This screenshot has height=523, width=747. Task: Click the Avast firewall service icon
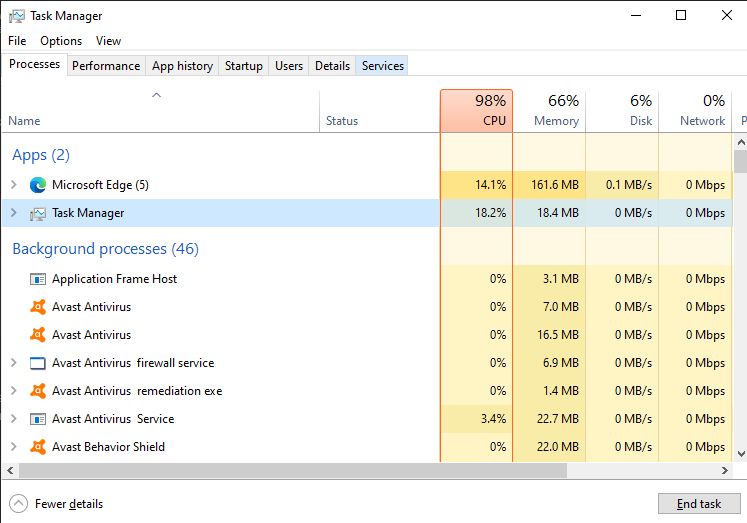point(38,363)
